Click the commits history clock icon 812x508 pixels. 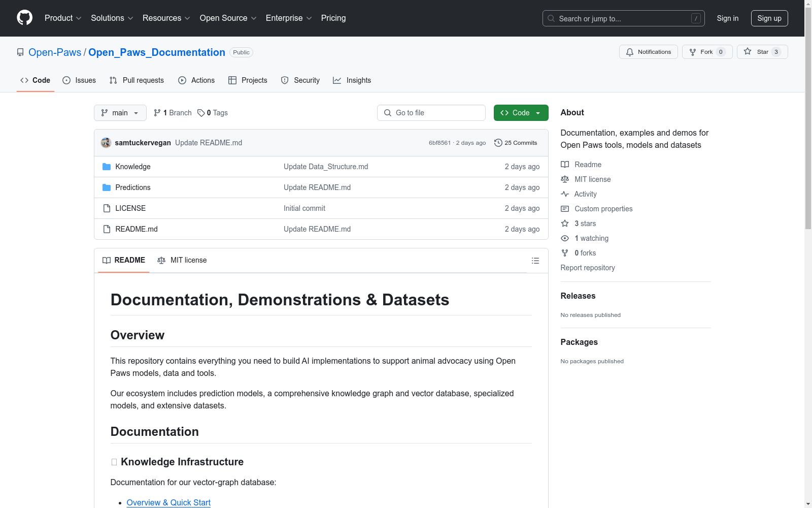click(498, 143)
